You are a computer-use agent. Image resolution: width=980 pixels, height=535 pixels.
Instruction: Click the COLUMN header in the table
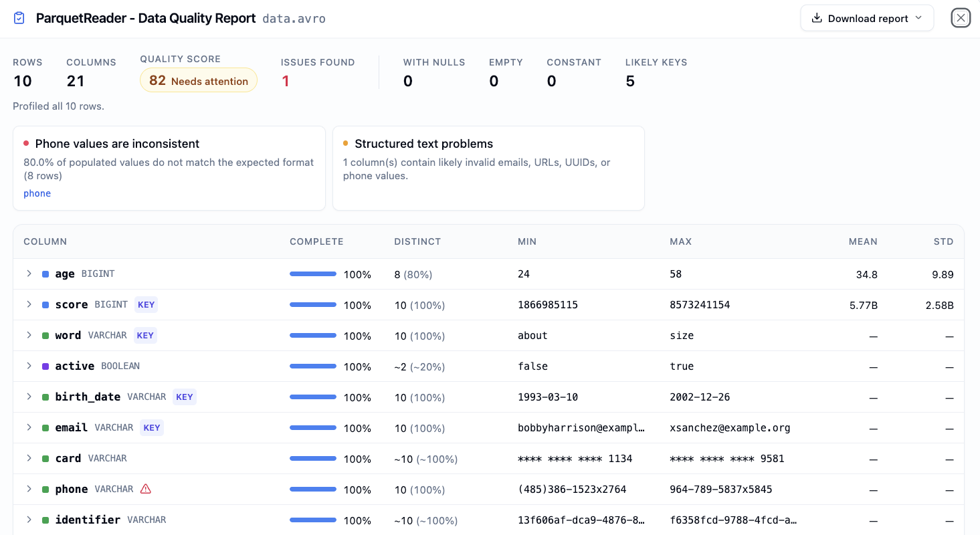coord(45,241)
